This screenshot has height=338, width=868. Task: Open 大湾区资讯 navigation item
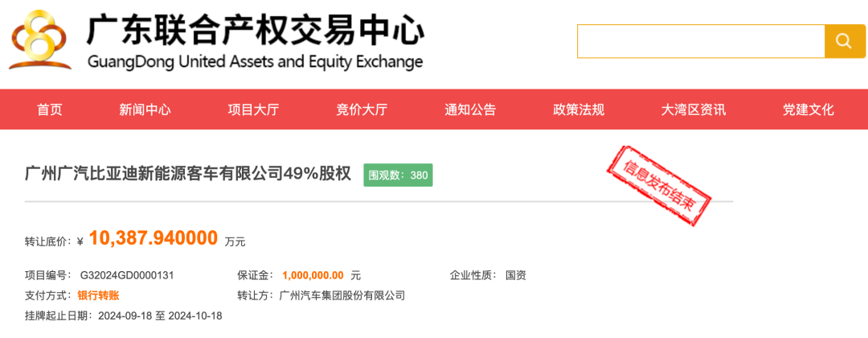coord(694,109)
